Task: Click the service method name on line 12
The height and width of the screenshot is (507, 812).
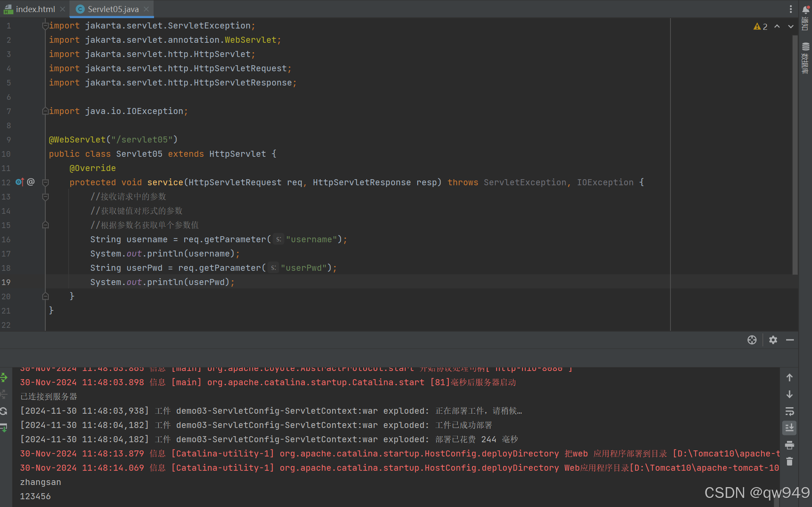Action: (x=165, y=182)
